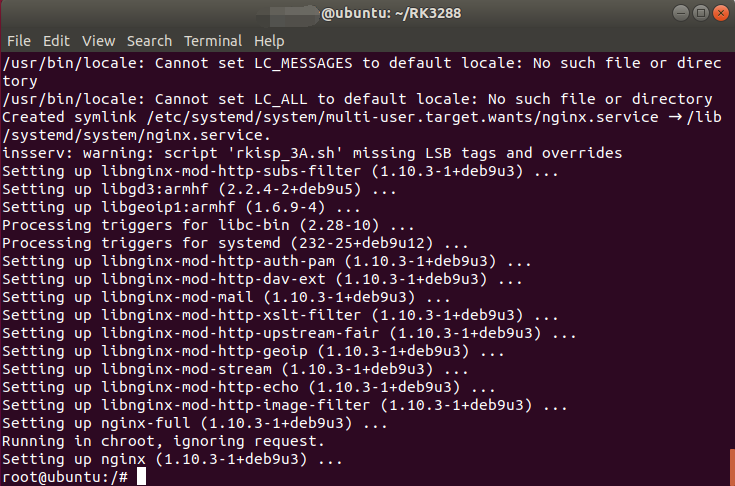Click the 'Processing triggers for systemd' line

coord(235,243)
